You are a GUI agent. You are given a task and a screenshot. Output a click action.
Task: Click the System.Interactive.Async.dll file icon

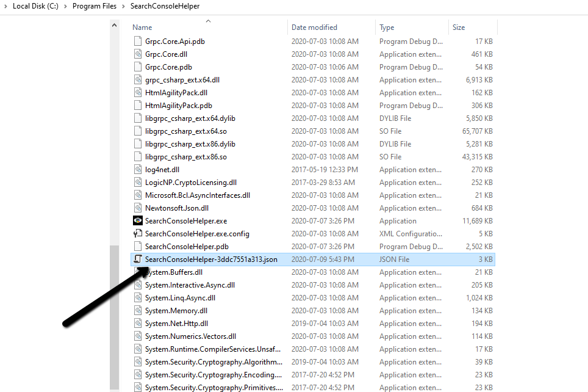[x=138, y=285]
